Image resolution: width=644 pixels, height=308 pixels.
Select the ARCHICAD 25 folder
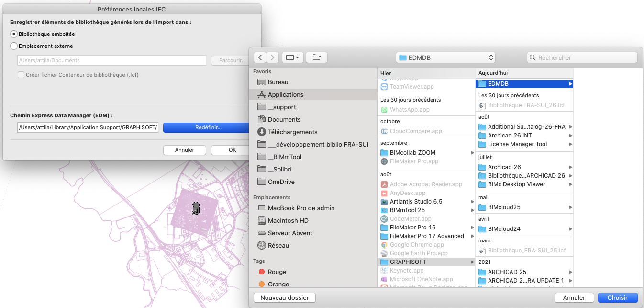coord(524,272)
